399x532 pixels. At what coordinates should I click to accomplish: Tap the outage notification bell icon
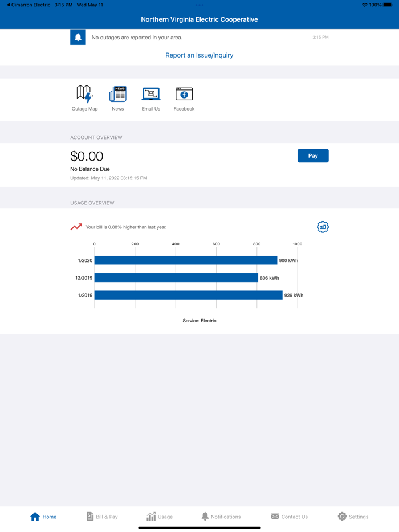78,38
